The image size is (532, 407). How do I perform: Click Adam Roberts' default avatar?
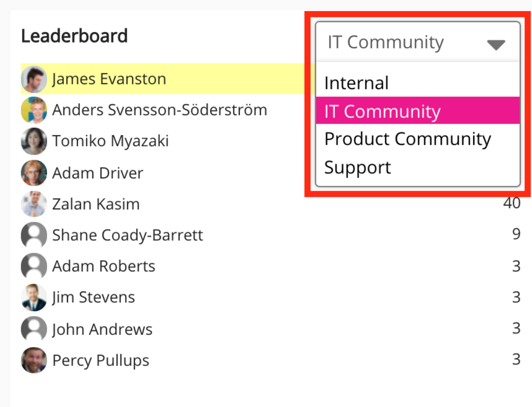(34, 266)
